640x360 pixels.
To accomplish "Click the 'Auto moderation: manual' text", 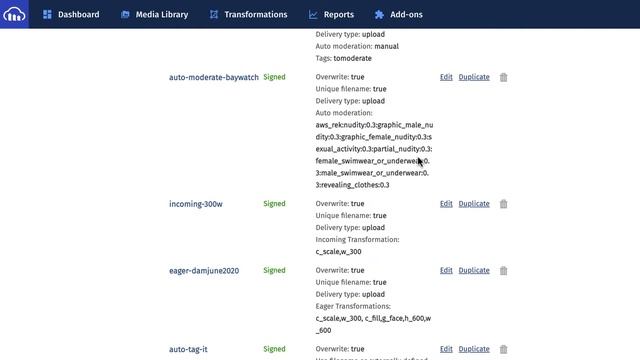I will 357,46.
